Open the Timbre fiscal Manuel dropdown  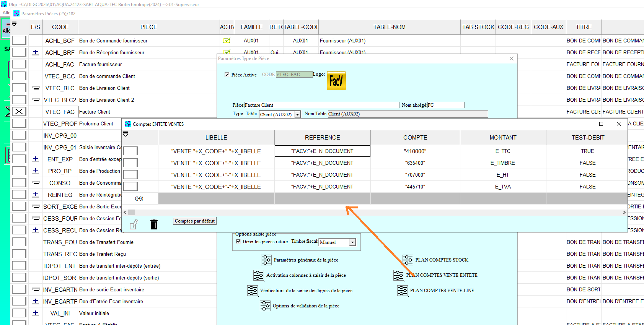pos(352,242)
